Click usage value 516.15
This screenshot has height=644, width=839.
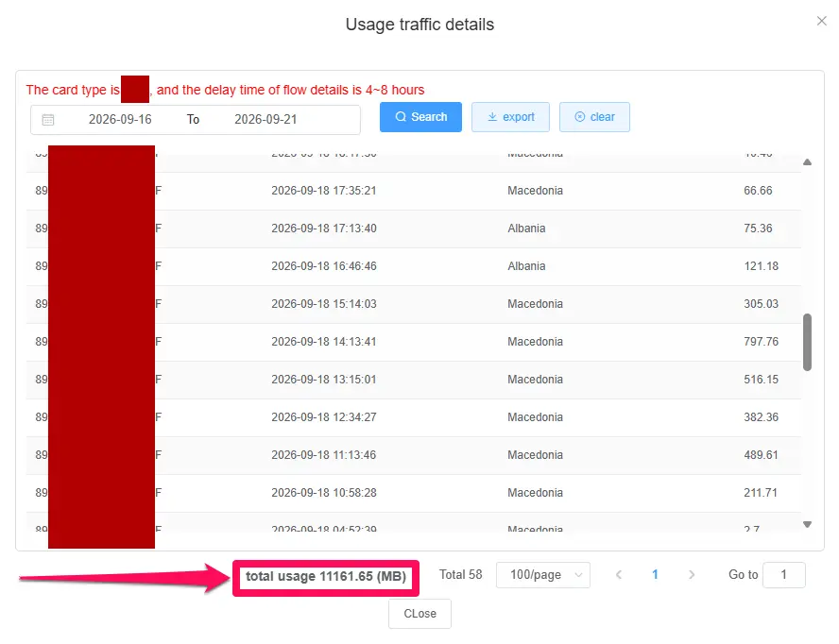(x=761, y=380)
